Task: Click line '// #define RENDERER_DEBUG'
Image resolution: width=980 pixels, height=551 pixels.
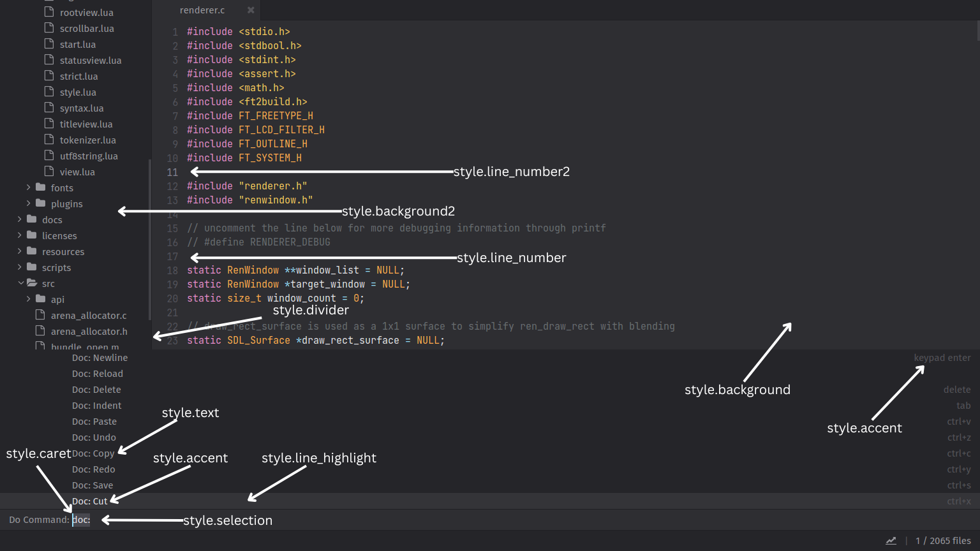Action: (258, 242)
